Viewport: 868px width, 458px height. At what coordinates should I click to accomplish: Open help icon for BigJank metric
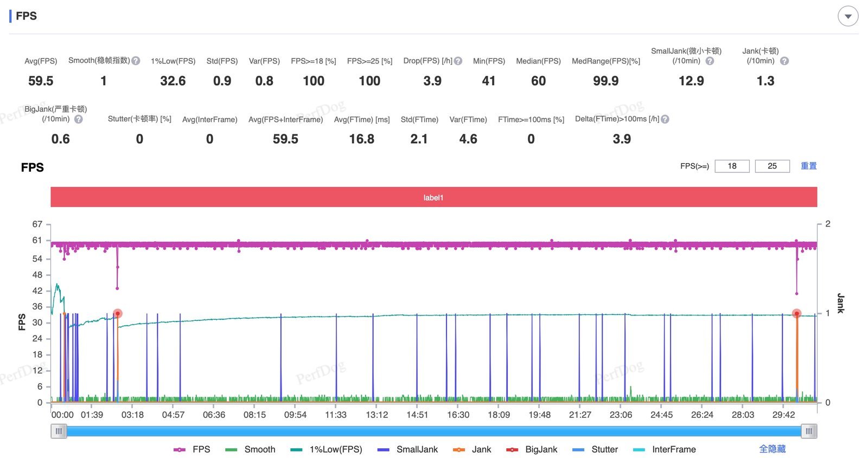coord(79,119)
